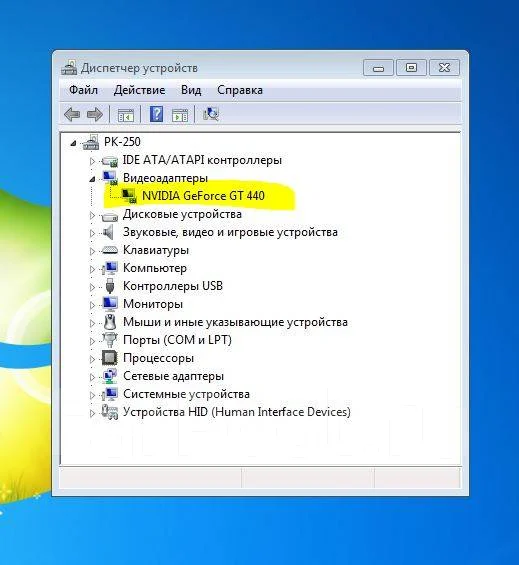Expand Звуковые, видео и игровые устройства

click(92, 233)
